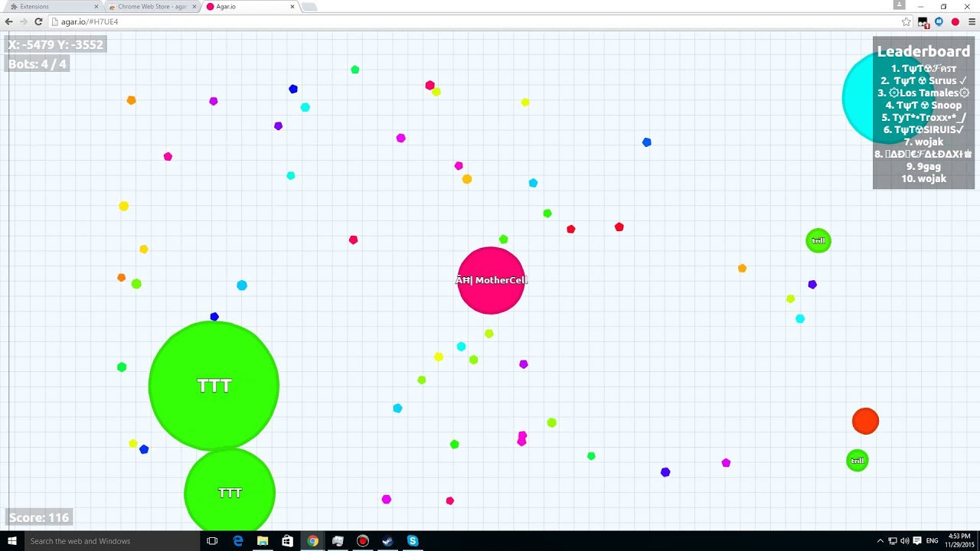Click the 'Bots: 4 / 4' label
The width and height of the screenshot is (980, 551).
point(38,64)
